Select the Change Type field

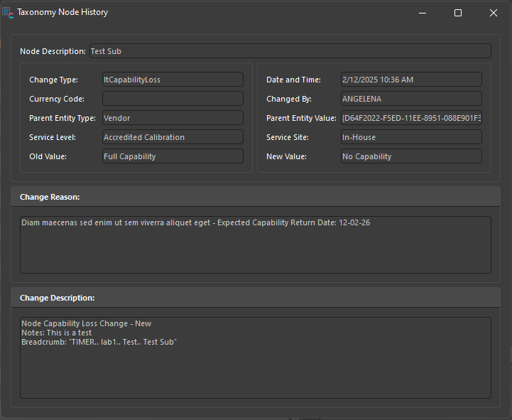click(173, 80)
